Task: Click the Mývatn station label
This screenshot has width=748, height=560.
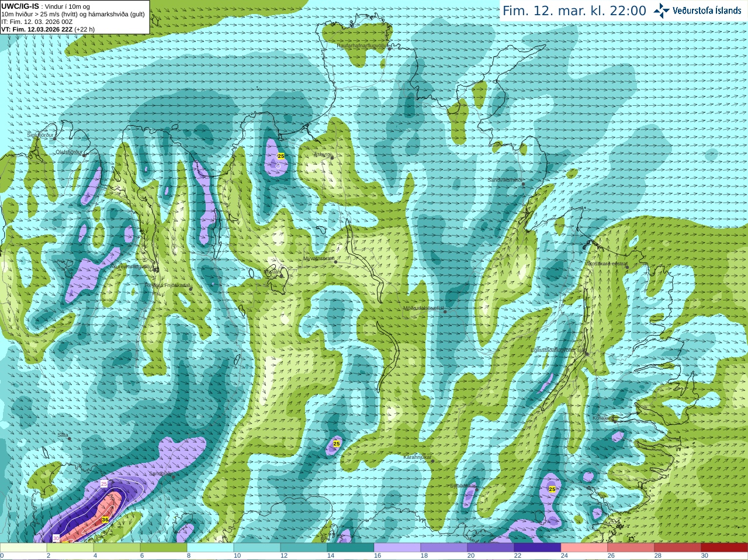Action: pyautogui.click(x=272, y=271)
